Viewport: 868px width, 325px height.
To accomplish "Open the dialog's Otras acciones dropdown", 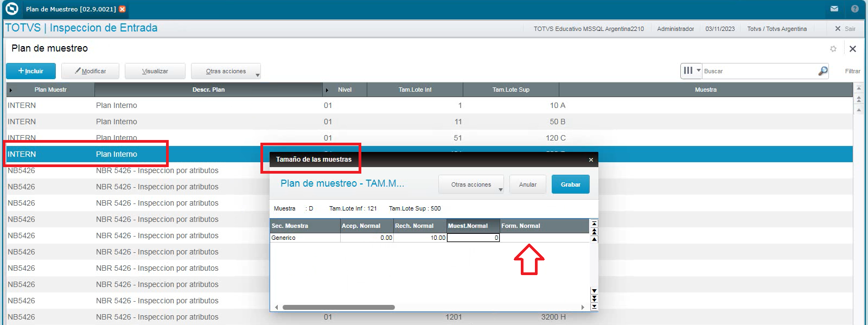I will click(x=471, y=184).
